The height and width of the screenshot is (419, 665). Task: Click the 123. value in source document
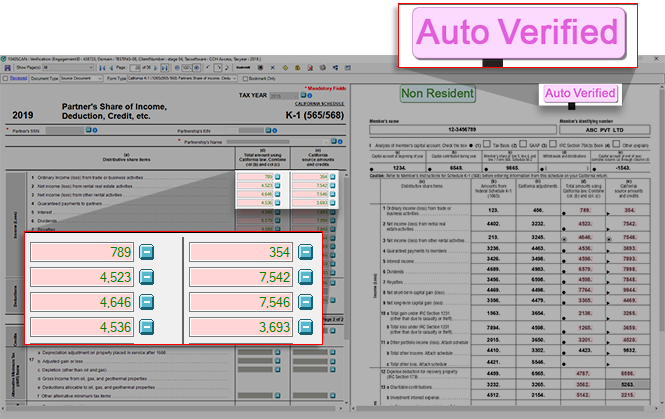[493, 210]
